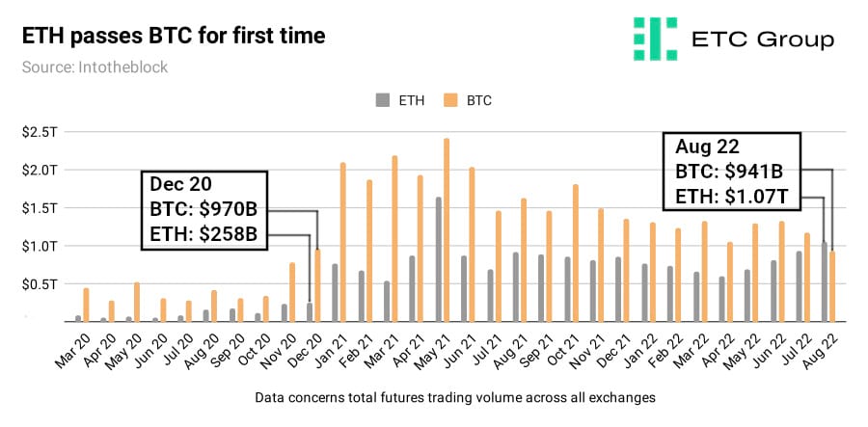Screen dimensions: 868x427
Task: Click the Aug 22 annotation box
Action: pyautogui.click(x=732, y=171)
